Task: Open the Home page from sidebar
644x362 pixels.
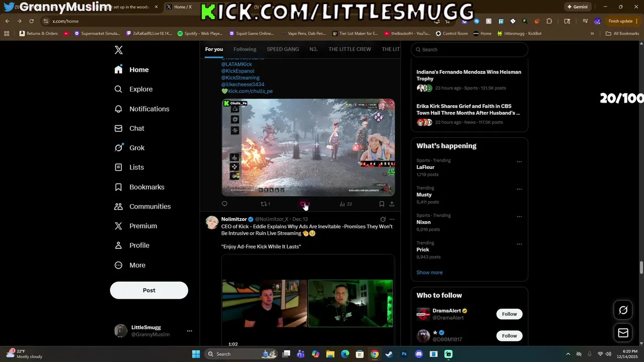Action: (x=132, y=70)
